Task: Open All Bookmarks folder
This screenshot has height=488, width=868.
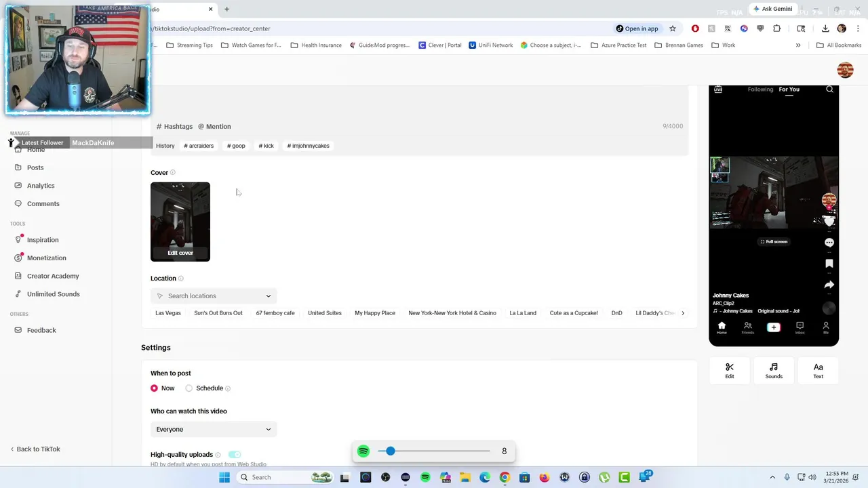Action: coord(839,45)
